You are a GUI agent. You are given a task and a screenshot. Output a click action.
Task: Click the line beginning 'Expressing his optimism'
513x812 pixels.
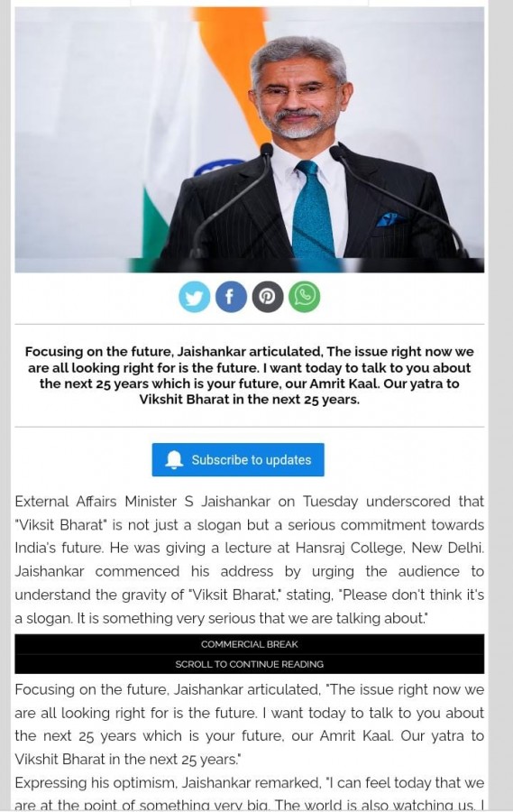click(249, 782)
